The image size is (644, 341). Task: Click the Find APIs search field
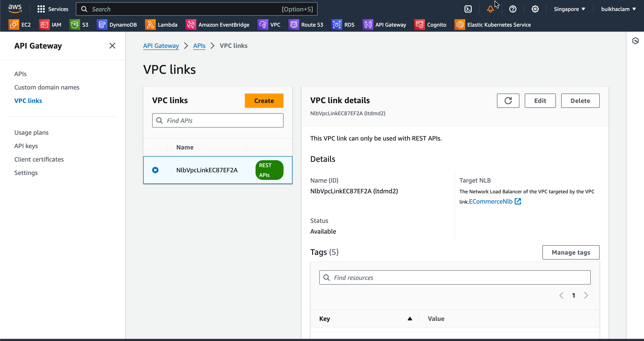point(218,120)
